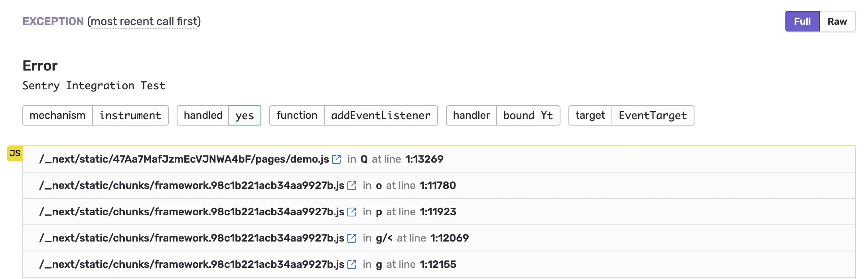Expand frame at line 1:11780
The image size is (868, 279).
point(598,186)
